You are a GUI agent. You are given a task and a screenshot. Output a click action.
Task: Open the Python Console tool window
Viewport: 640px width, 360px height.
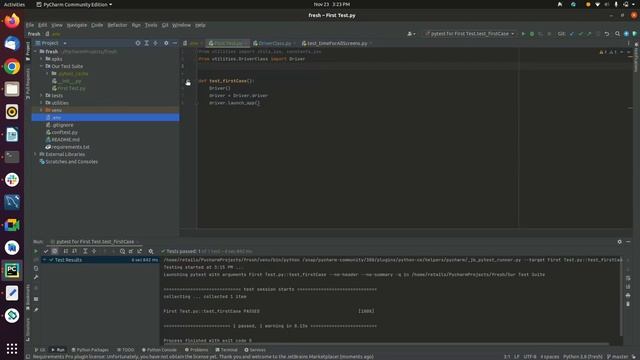click(x=159, y=350)
